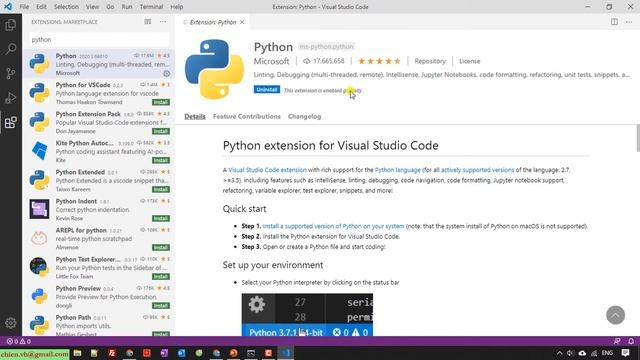Image resolution: width=640 pixels, height=360 pixels.
Task: Select the Extension: Python editor tab
Action: point(212,22)
